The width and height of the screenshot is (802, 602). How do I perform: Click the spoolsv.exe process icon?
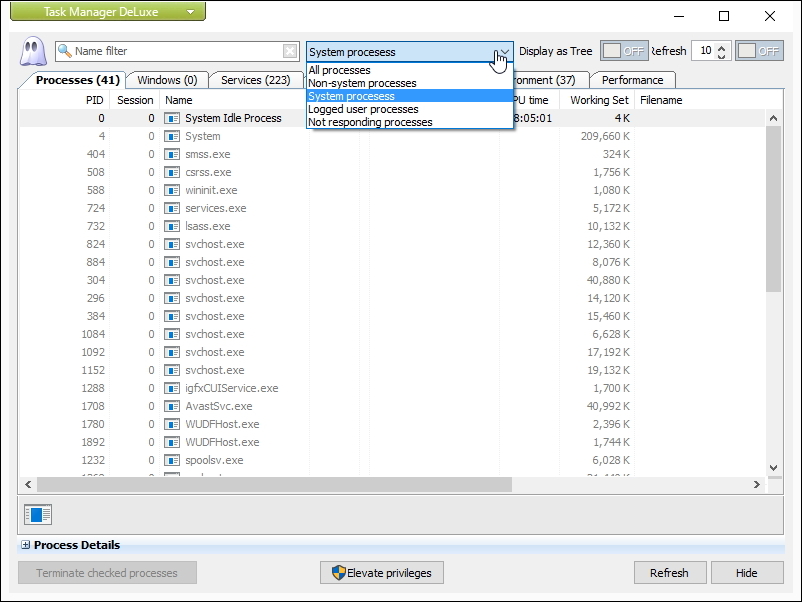(172, 460)
